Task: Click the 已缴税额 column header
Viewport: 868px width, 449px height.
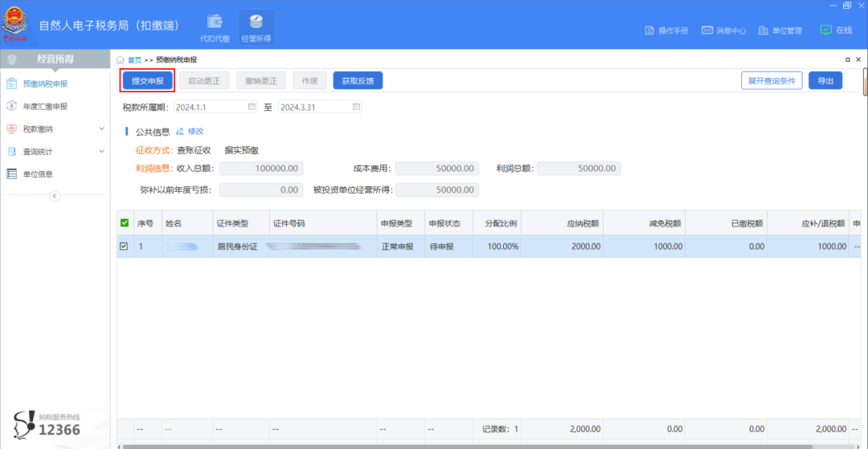Action: click(727, 222)
